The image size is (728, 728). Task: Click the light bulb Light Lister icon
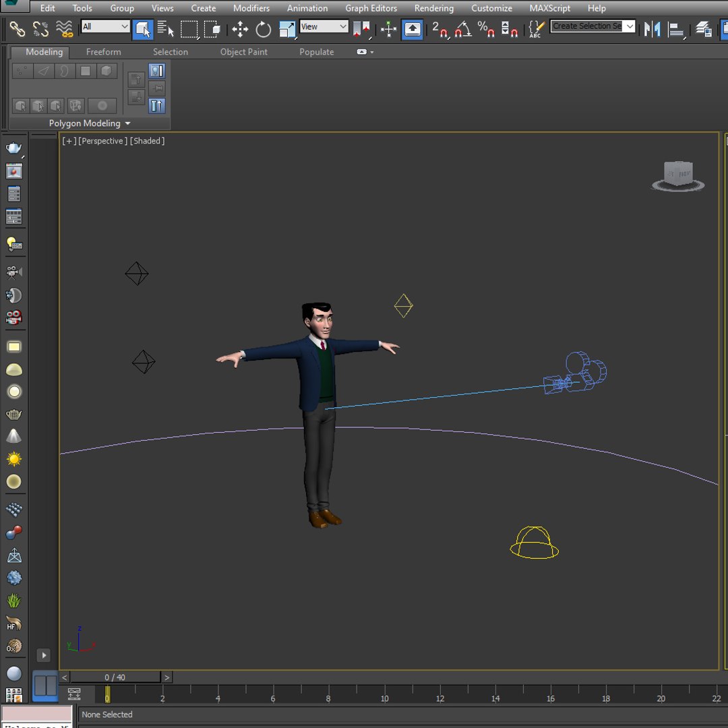coord(14,244)
